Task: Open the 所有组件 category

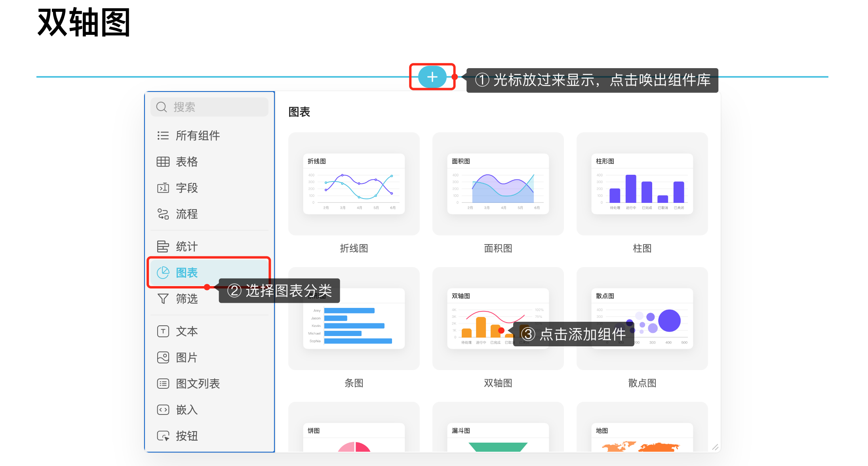Action: pos(209,136)
